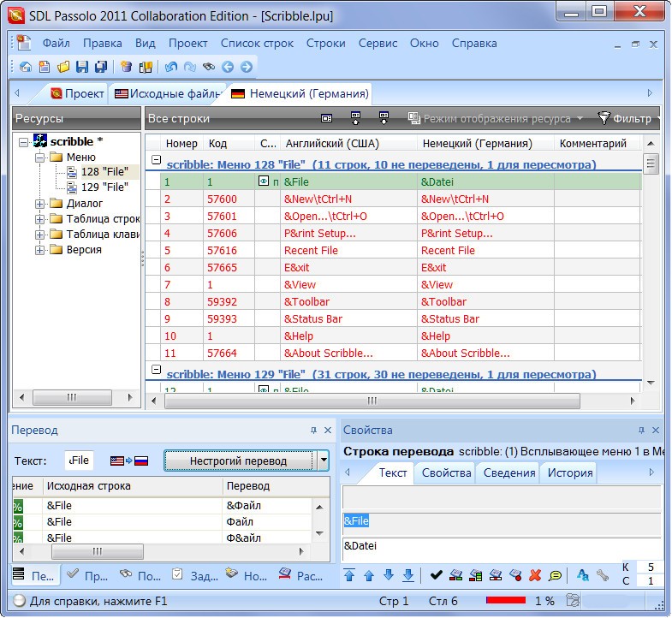The height and width of the screenshot is (618, 672).
Task: Open the История tab in Свойства
Action: pyautogui.click(x=570, y=472)
